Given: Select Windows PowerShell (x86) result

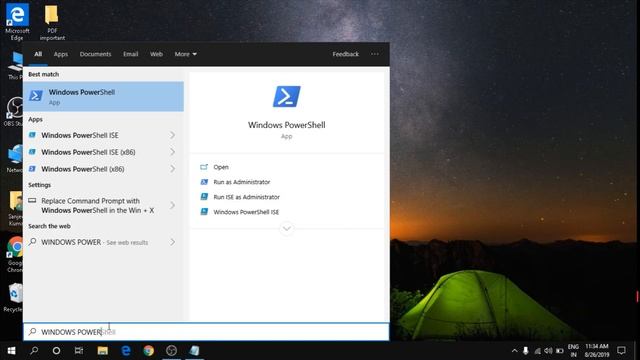Looking at the screenshot, I should tap(82, 169).
